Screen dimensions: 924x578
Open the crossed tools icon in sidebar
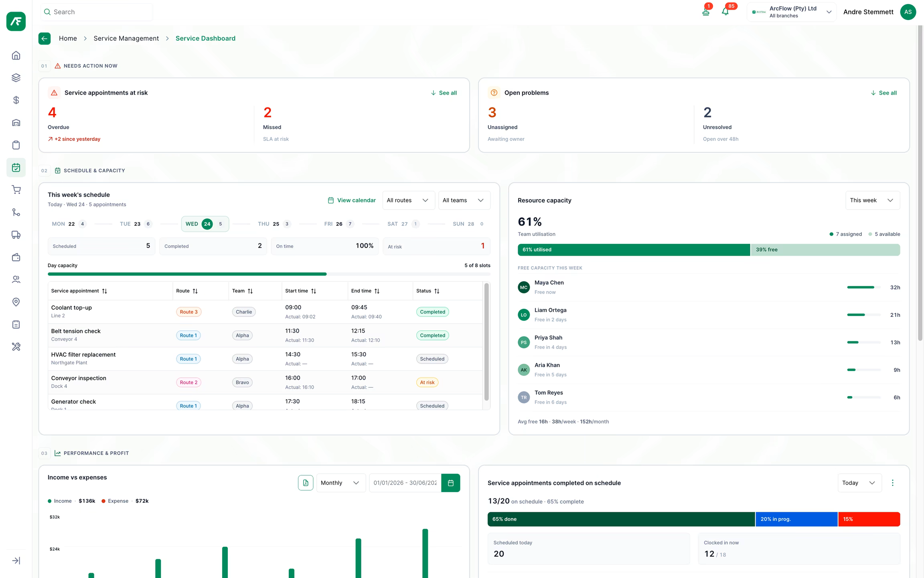[x=16, y=347]
